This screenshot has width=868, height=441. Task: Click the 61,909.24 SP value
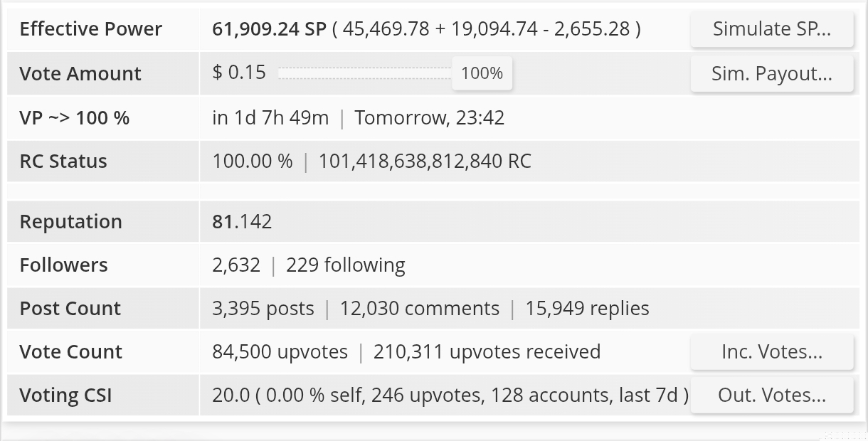[269, 29]
